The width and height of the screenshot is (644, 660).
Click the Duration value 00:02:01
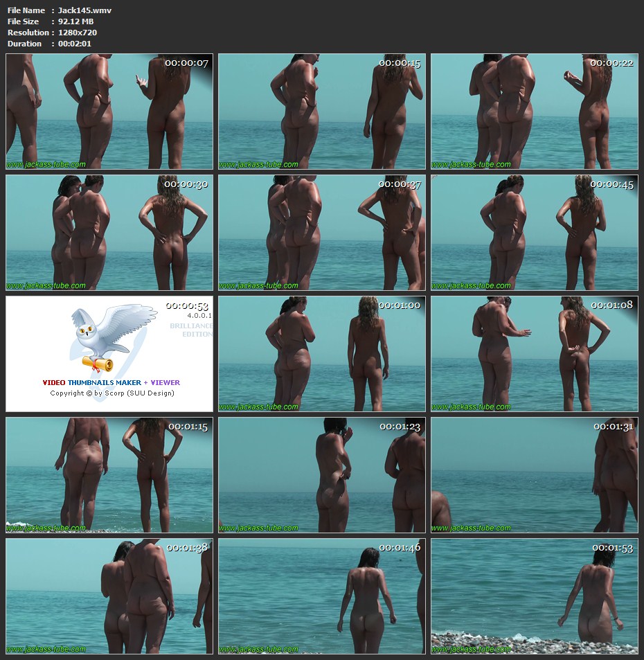[x=74, y=44]
